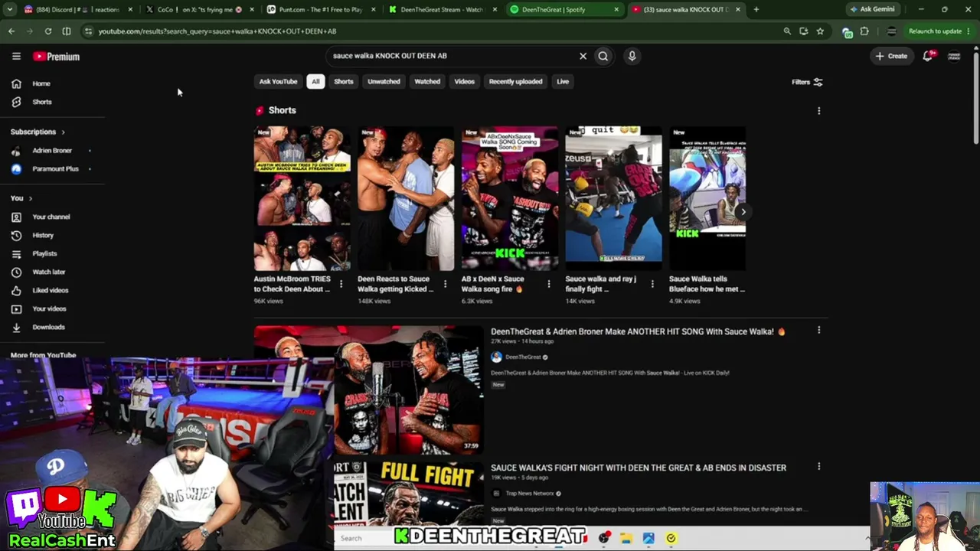Open the new tab plus button
The height and width of the screenshot is (551, 980).
[756, 9]
